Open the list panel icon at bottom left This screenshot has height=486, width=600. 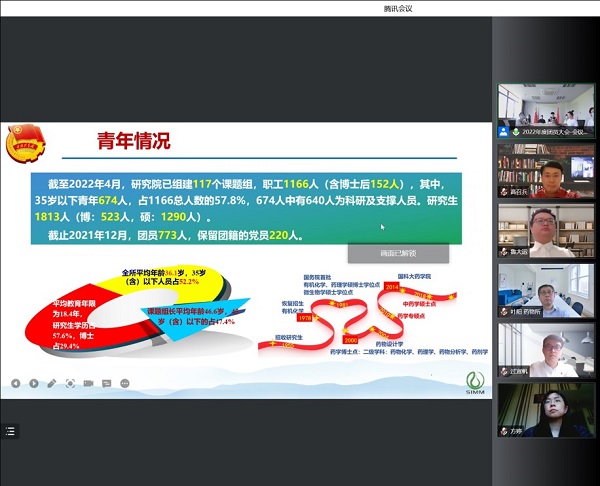pos(11,431)
